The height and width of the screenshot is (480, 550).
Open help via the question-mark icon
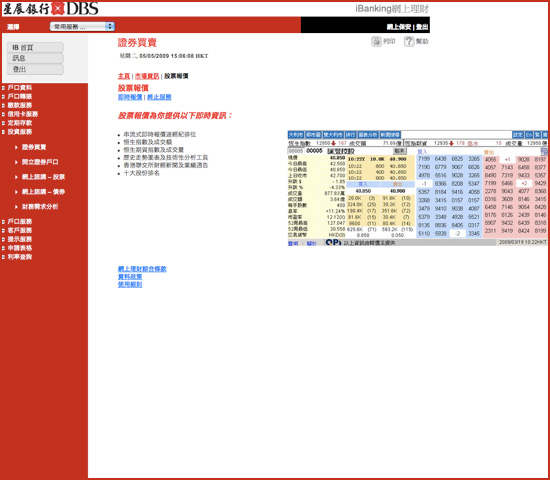[x=409, y=41]
